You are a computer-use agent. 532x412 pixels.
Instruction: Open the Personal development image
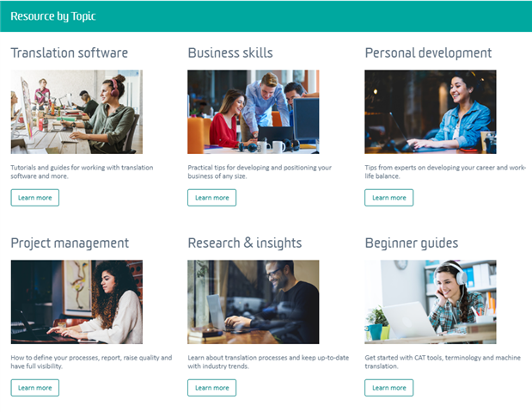(x=430, y=112)
